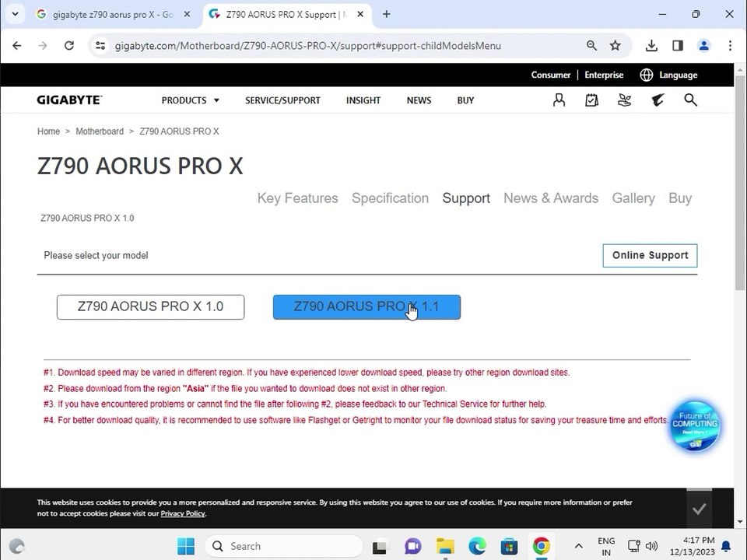Click the URL address bar
This screenshot has height=560, width=747.
pyautogui.click(x=308, y=46)
